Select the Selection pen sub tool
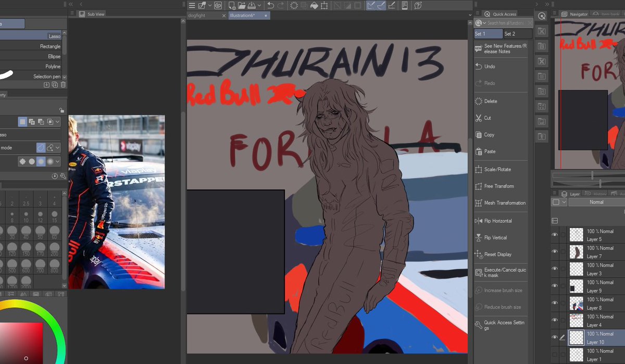 pyautogui.click(x=31, y=77)
